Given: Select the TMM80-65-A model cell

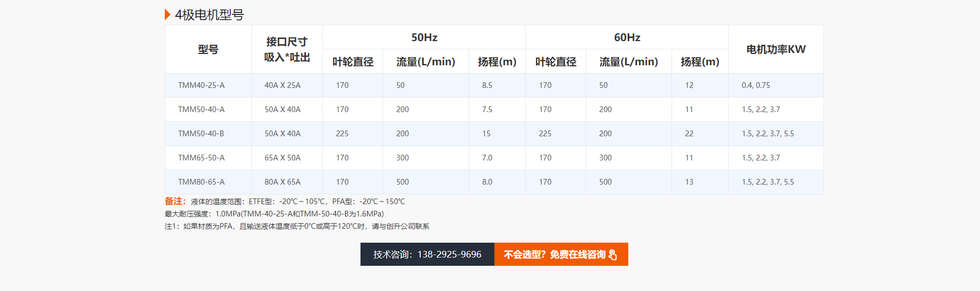Looking at the screenshot, I should [x=201, y=182].
